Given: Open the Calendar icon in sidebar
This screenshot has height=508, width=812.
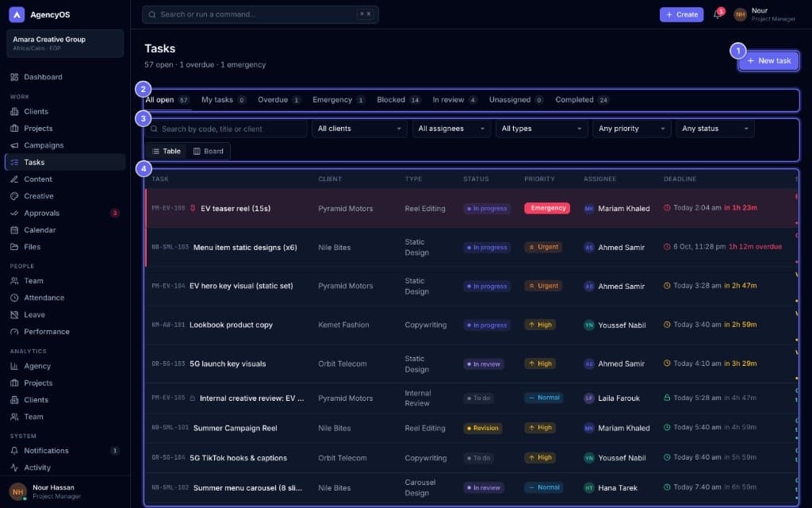Looking at the screenshot, I should 14,229.
